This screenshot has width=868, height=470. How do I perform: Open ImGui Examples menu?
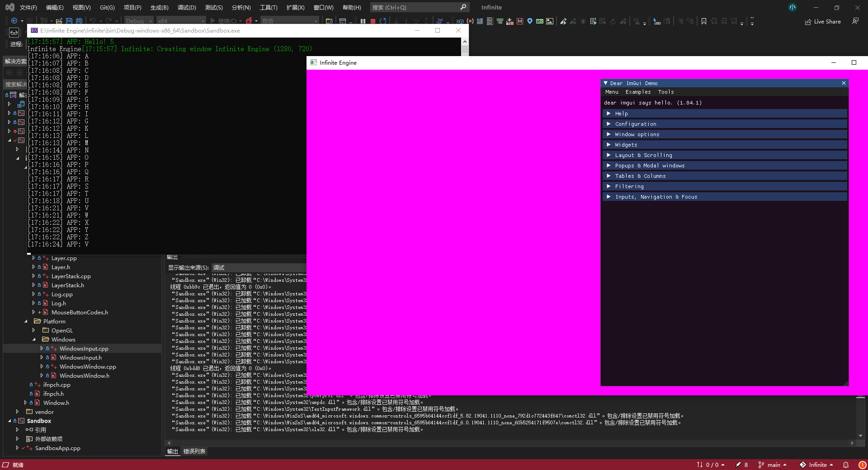638,92
